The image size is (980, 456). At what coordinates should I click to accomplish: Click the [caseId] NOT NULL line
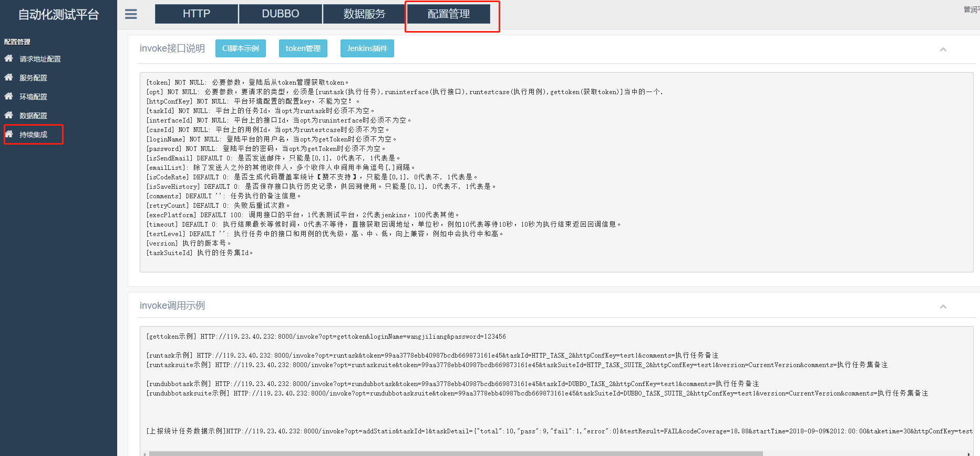[268, 130]
